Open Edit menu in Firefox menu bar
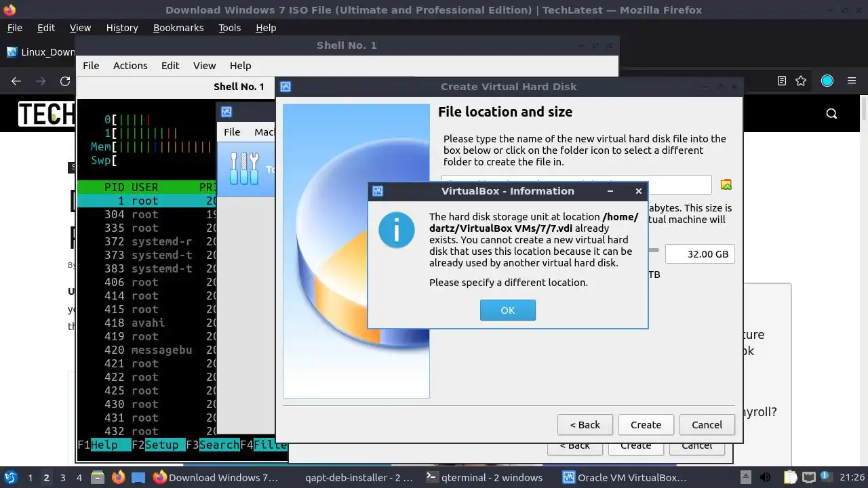This screenshot has height=488, width=868. coord(46,28)
